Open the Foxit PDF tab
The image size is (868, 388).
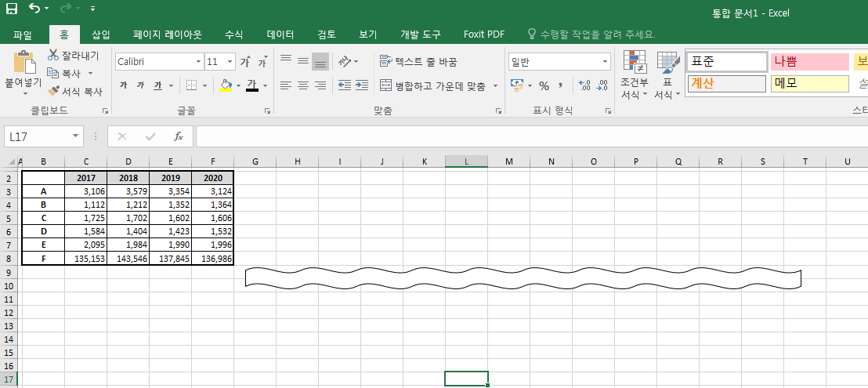click(484, 34)
